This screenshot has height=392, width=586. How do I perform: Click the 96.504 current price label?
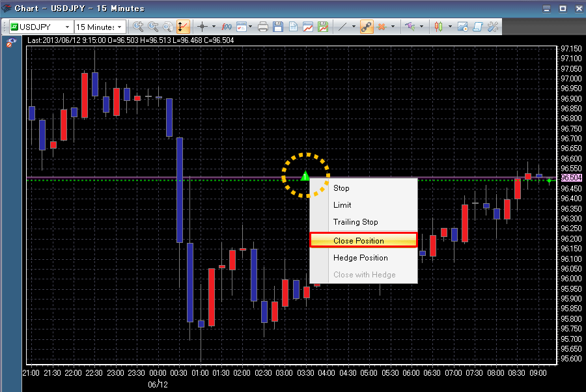572,178
